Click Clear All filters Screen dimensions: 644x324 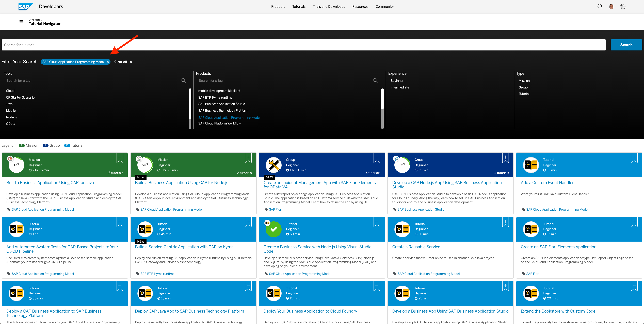click(x=121, y=62)
